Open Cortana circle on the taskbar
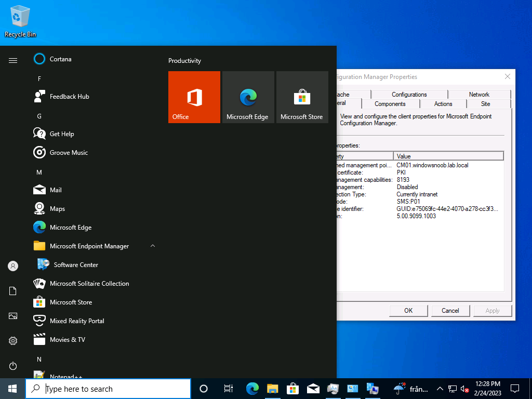 pyautogui.click(x=204, y=389)
